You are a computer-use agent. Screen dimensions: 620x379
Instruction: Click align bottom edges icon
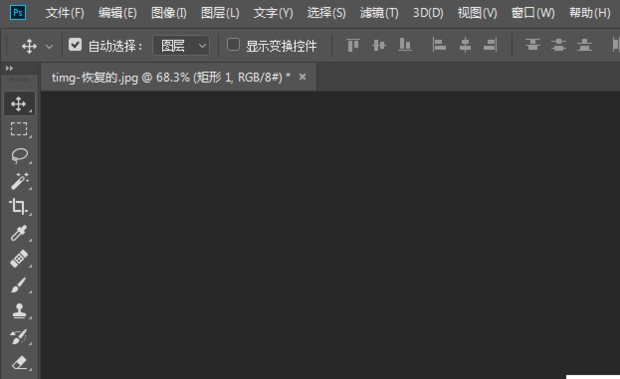click(x=405, y=45)
